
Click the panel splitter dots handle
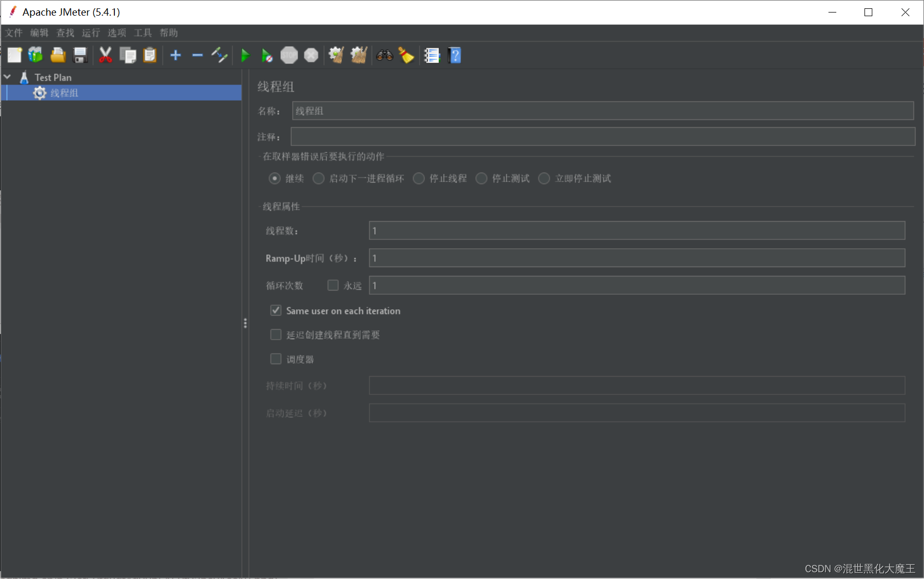(x=245, y=323)
